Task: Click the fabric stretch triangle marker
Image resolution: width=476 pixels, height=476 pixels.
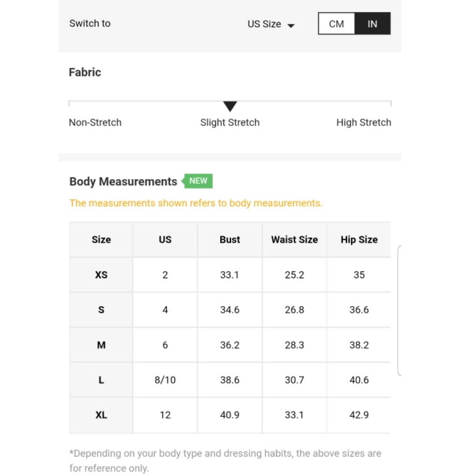Action: (230, 106)
